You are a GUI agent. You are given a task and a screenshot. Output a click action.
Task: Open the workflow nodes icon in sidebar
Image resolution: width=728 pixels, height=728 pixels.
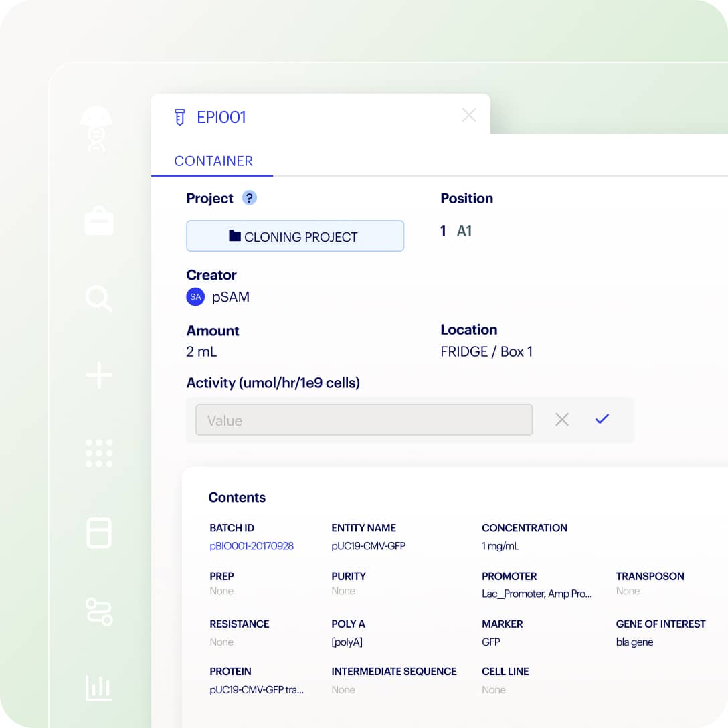tap(99, 612)
